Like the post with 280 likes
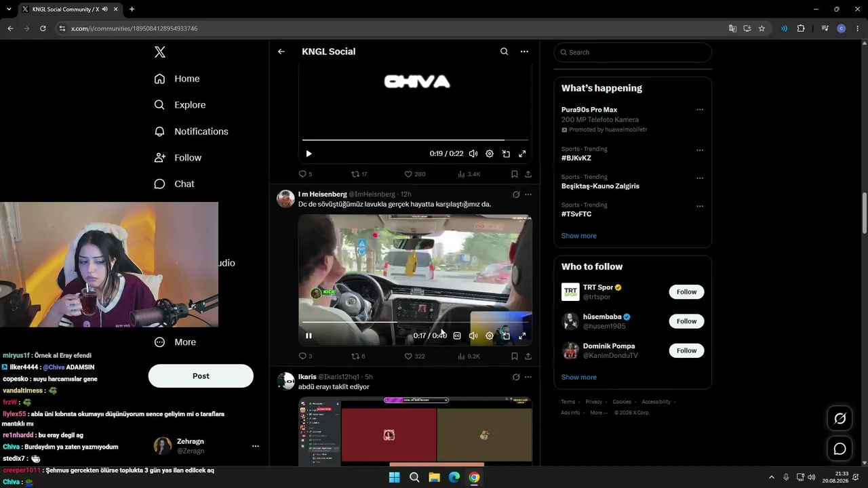 tap(415, 174)
